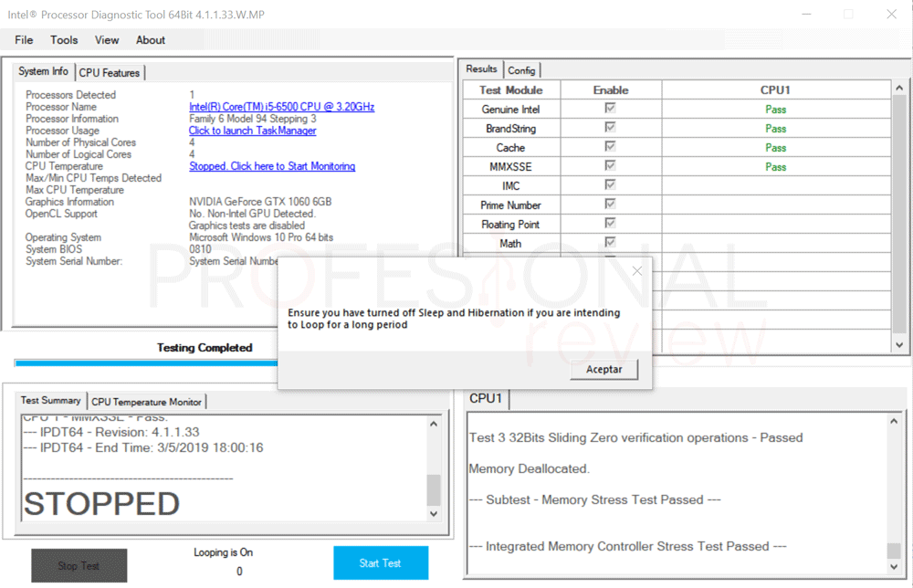The width and height of the screenshot is (913, 588).
Task: Open the View menu
Action: point(107,40)
